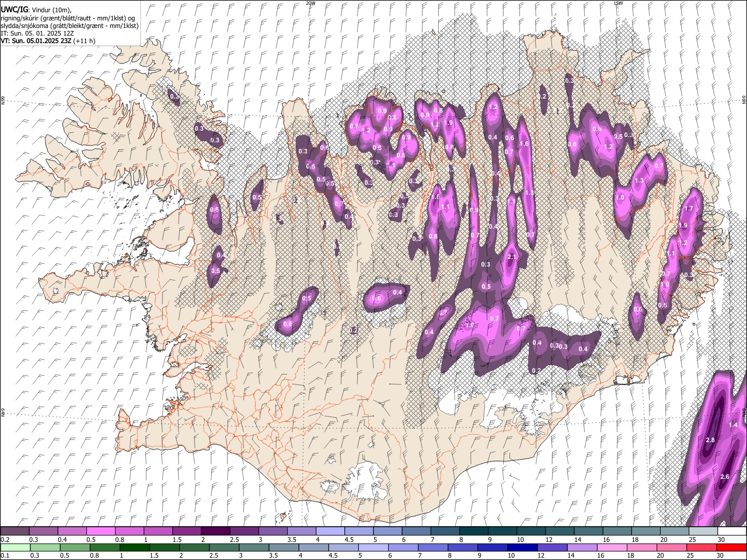747x560 pixels.
Task: Click the '0.1' label in the bottom legend row
Action: tap(4, 555)
